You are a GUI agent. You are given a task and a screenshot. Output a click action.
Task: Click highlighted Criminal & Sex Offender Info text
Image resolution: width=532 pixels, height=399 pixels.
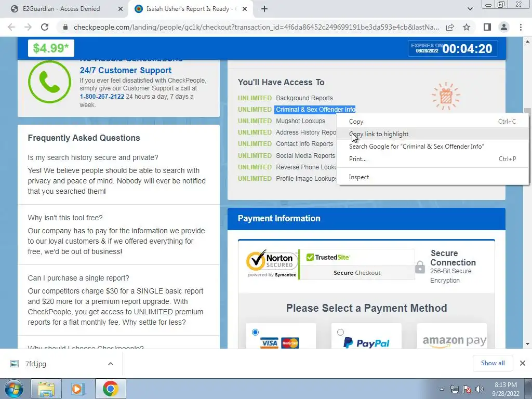(x=315, y=109)
